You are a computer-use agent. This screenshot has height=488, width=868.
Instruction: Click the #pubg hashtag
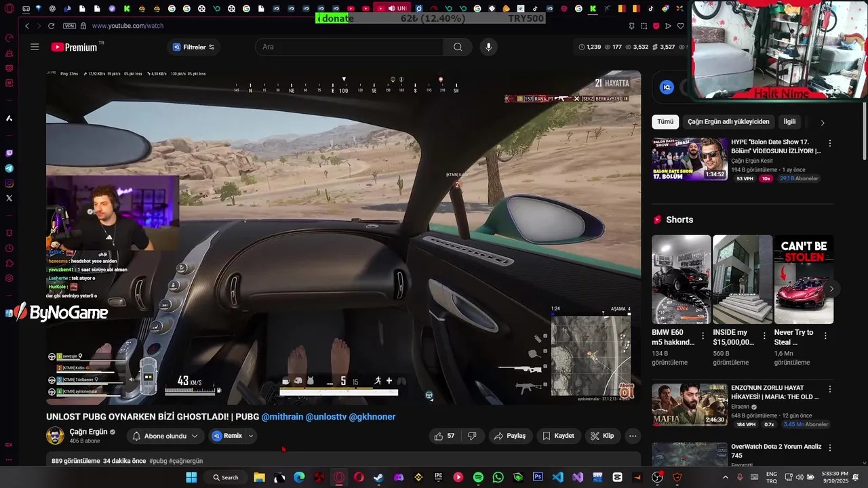click(158, 461)
